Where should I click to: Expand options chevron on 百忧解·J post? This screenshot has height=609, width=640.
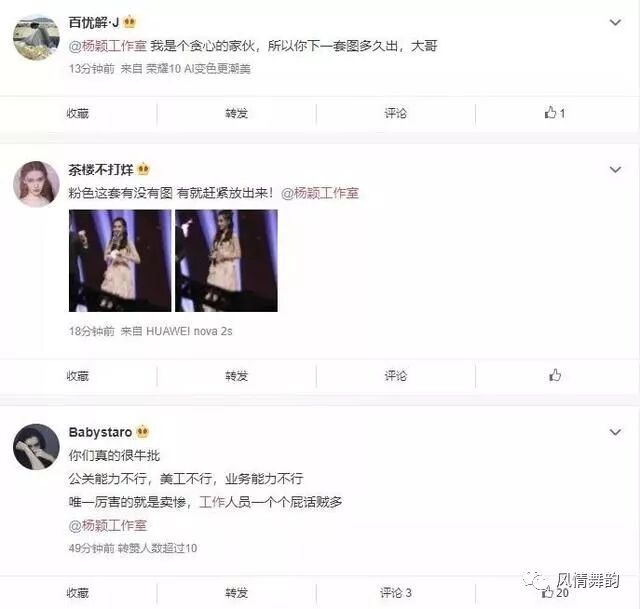[615, 22]
